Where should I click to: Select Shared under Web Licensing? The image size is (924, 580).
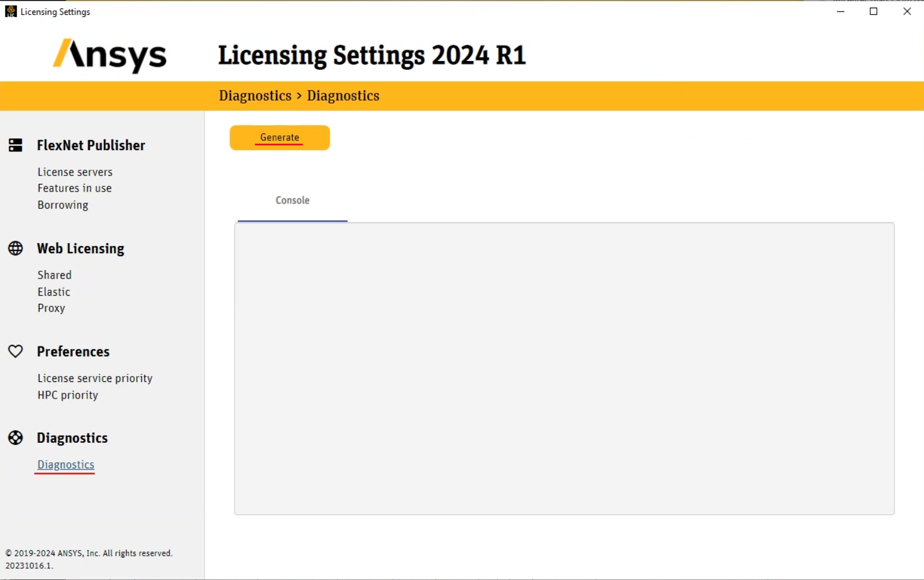click(x=54, y=274)
